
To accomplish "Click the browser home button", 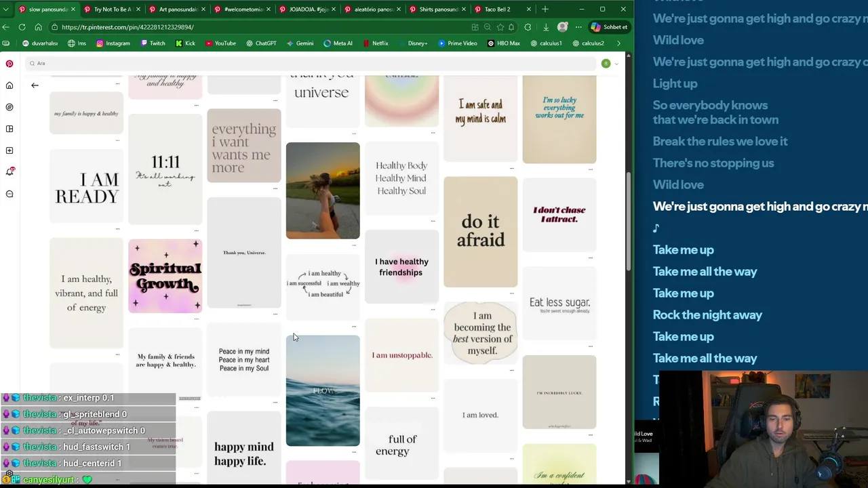I will tap(38, 27).
